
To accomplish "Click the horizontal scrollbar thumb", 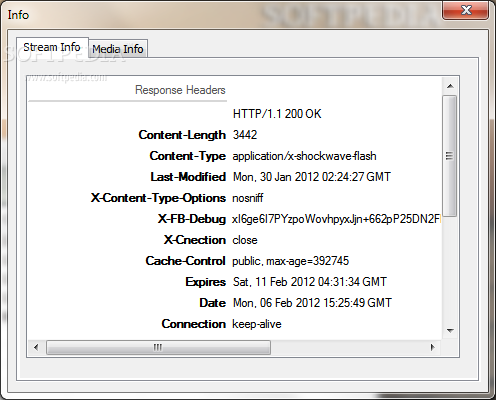I will click(x=158, y=347).
